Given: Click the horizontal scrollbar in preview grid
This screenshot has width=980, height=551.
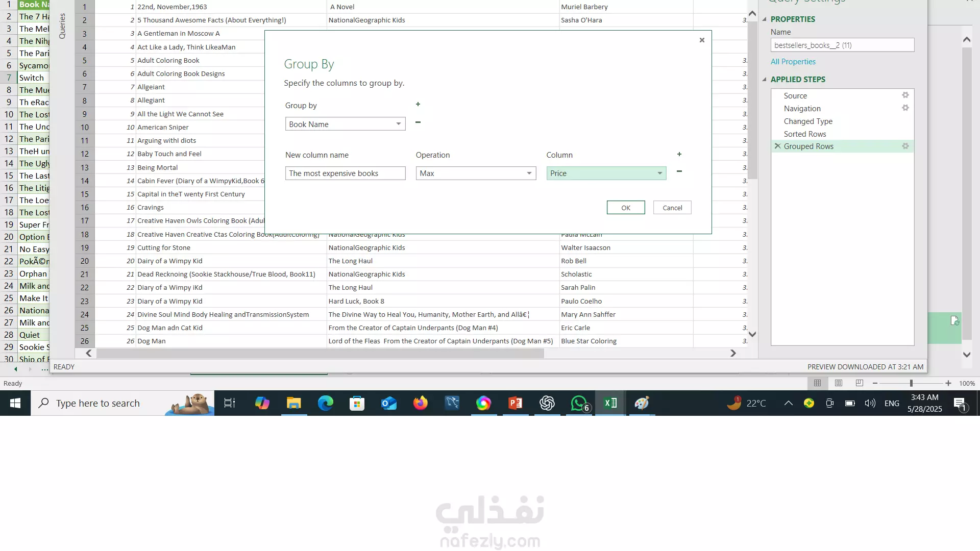Looking at the screenshot, I should pyautogui.click(x=320, y=353).
